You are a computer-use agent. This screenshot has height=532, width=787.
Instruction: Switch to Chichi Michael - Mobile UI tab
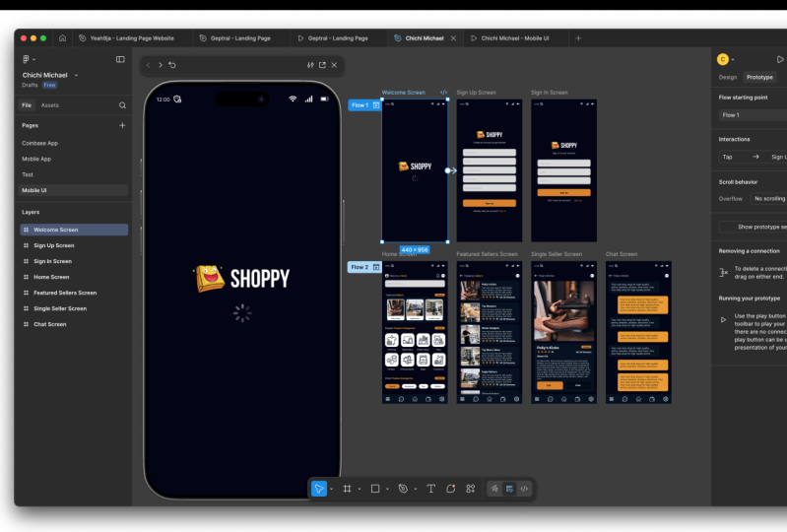coord(515,38)
